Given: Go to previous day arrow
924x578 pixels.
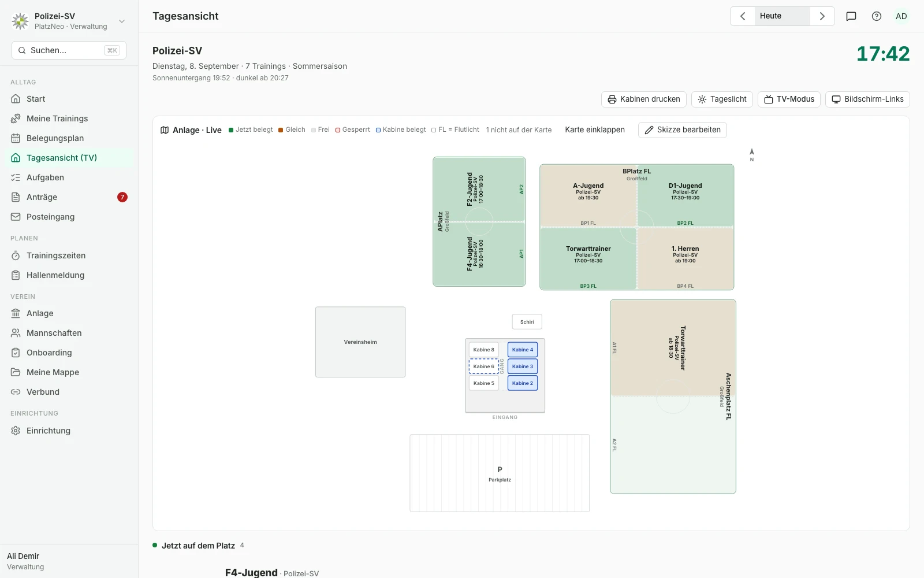Looking at the screenshot, I should 743,16.
